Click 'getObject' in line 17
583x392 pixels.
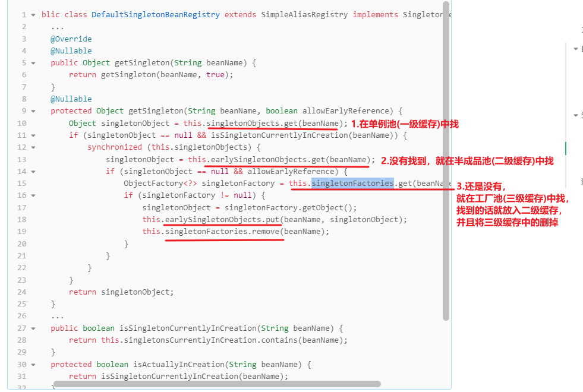pyautogui.click(x=323, y=208)
